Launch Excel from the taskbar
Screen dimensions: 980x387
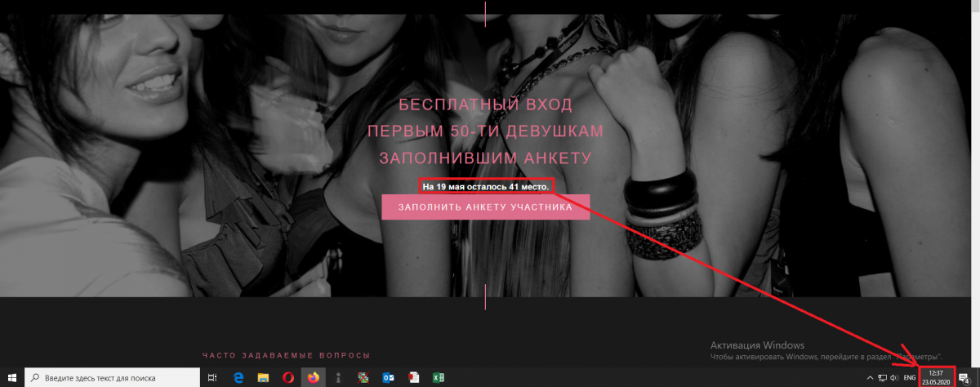tap(439, 378)
